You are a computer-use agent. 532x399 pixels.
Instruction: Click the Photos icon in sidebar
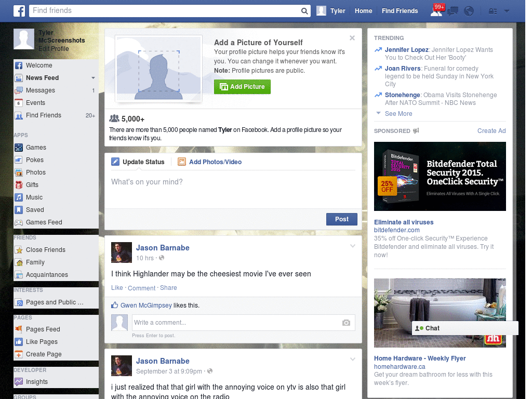19,172
